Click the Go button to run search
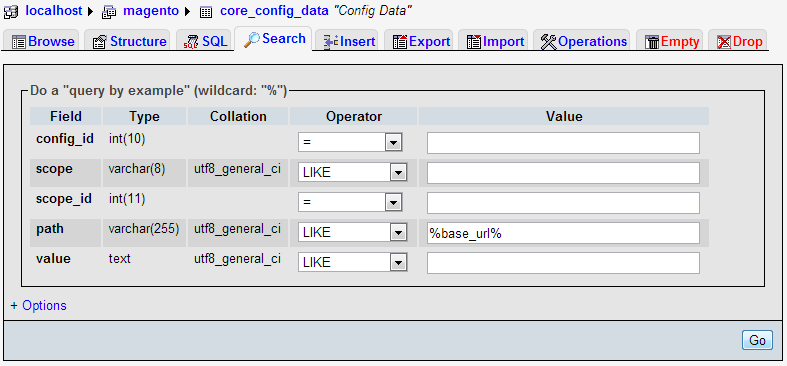Screen dimensions: 787x366 [x=757, y=340]
